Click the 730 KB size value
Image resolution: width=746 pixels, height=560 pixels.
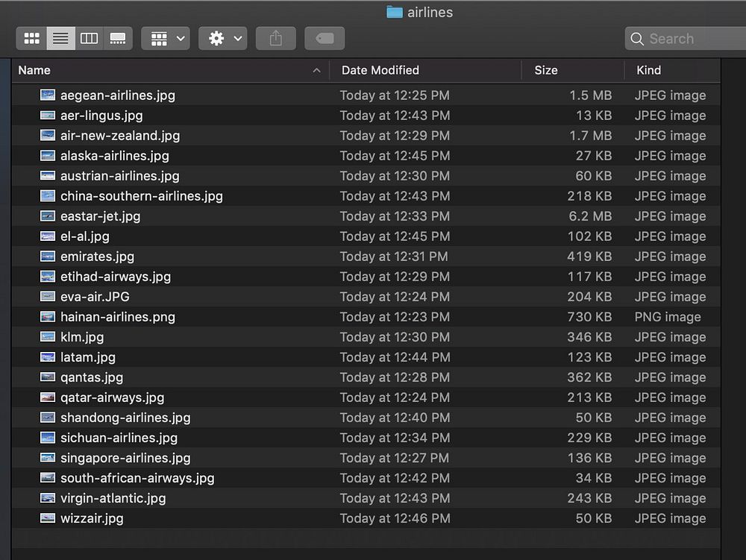(x=589, y=317)
